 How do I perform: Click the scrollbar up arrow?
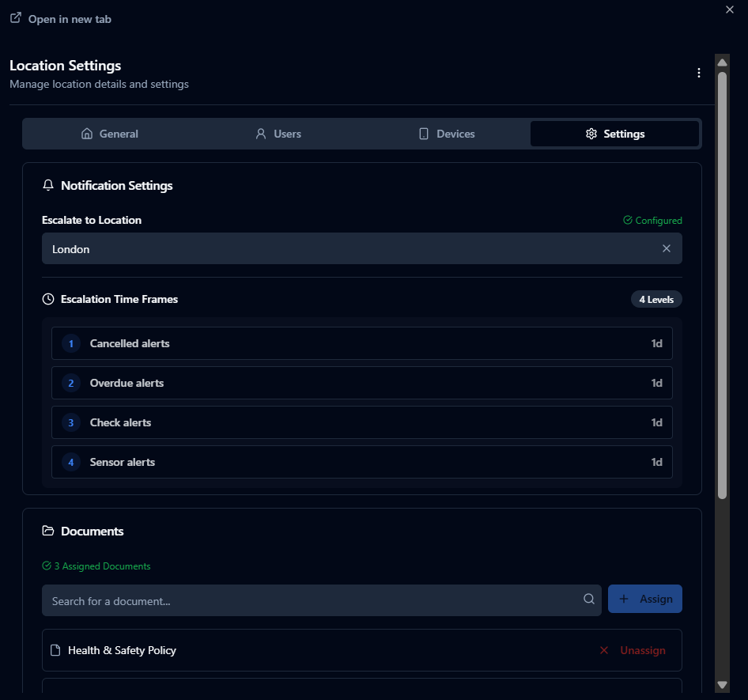point(722,62)
